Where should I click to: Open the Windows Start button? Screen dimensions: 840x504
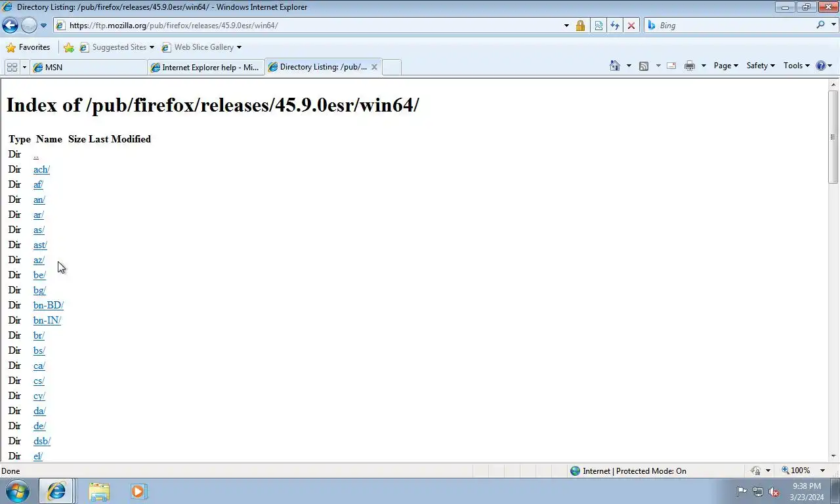click(17, 492)
